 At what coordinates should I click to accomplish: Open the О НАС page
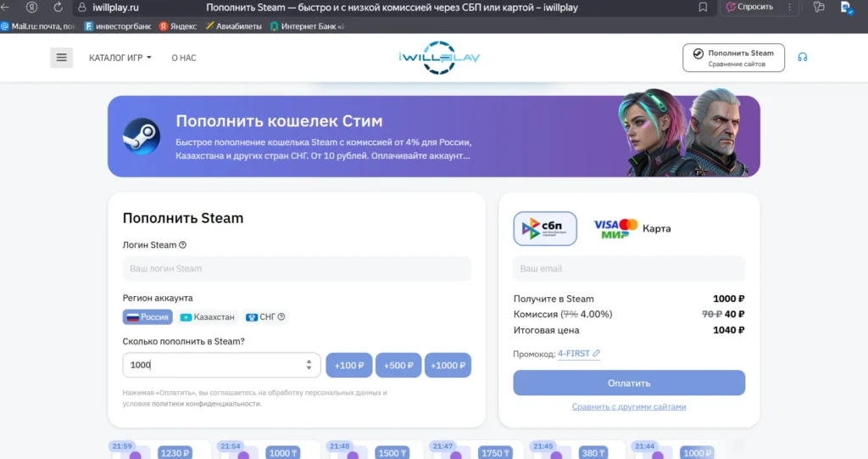tap(184, 58)
